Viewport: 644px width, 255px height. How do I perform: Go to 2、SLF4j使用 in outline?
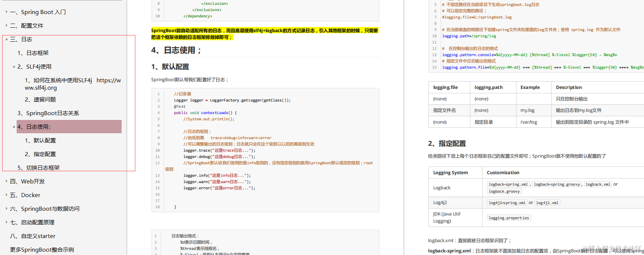point(34,66)
